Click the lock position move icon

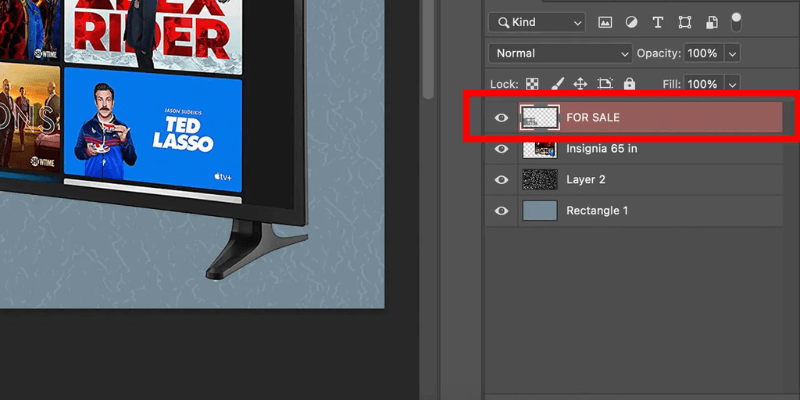pos(580,84)
